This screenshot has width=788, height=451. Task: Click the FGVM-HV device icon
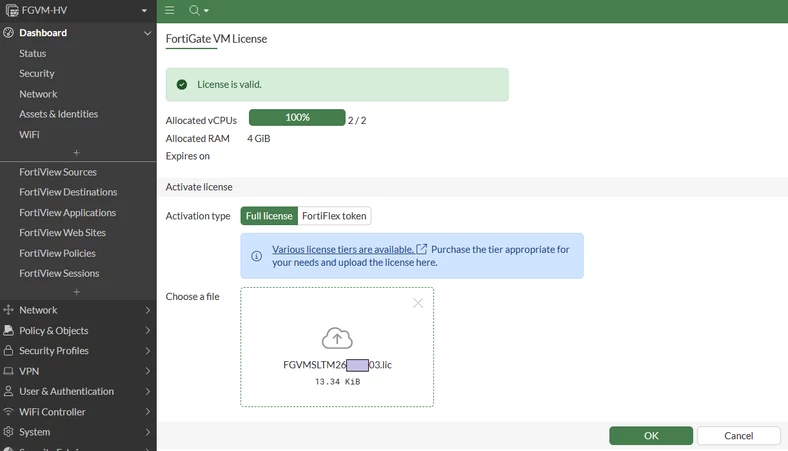pos(12,11)
